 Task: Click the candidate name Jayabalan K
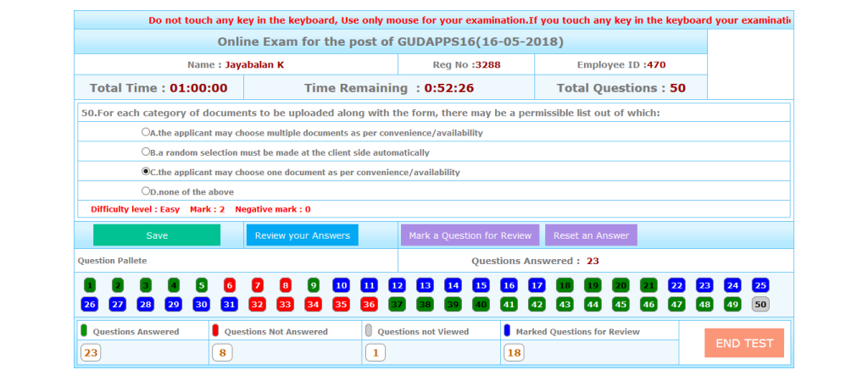[x=254, y=64]
